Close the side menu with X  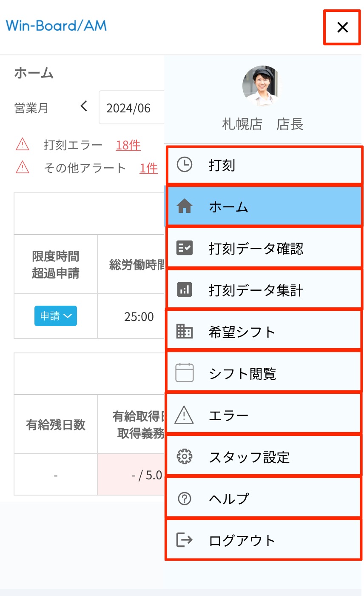(342, 27)
